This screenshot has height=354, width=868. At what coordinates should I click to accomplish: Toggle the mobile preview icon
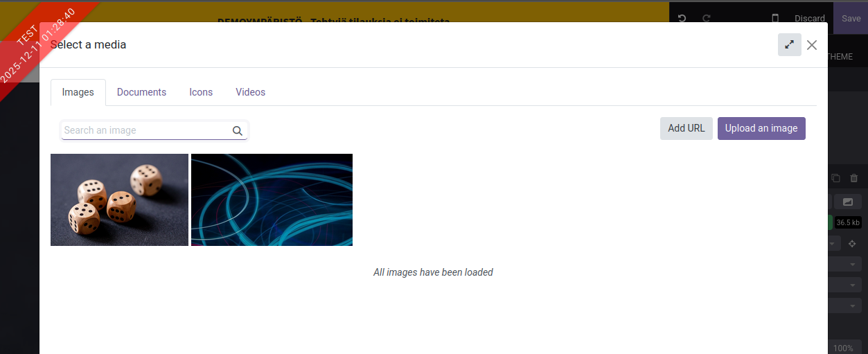tap(775, 19)
